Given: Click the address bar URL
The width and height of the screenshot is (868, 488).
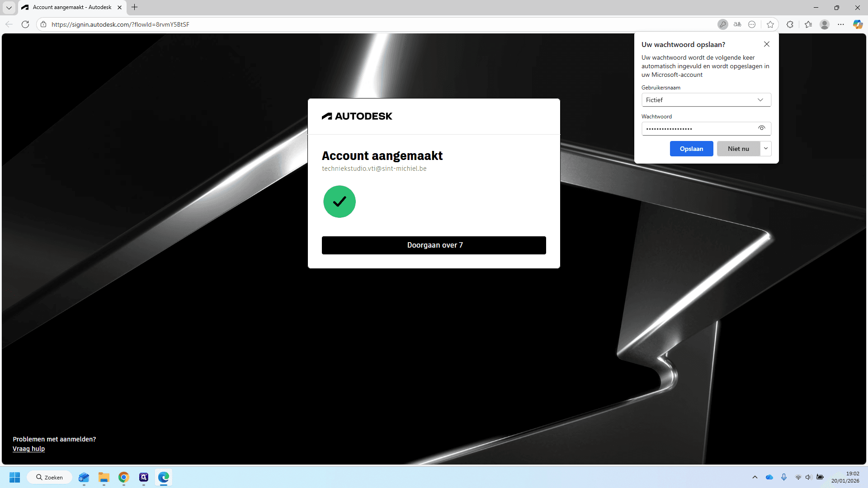Looking at the screenshot, I should (120, 24).
